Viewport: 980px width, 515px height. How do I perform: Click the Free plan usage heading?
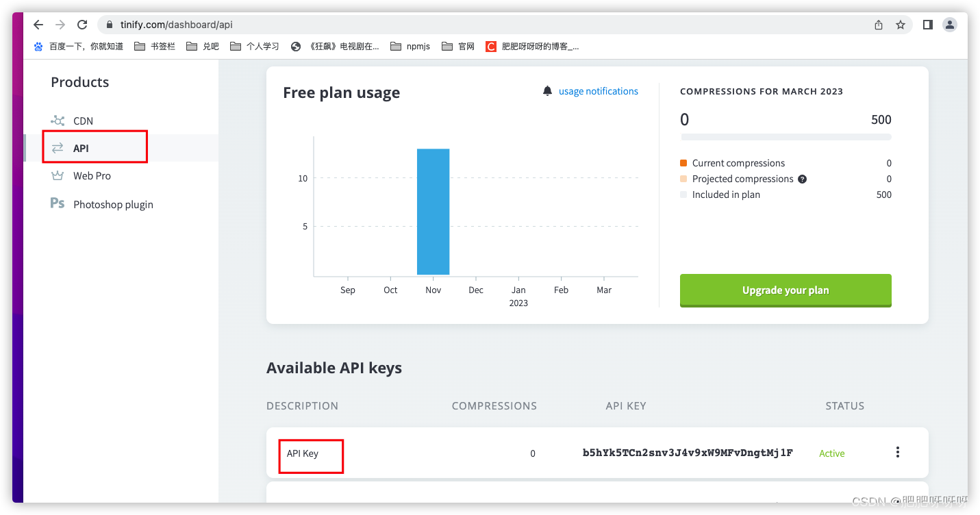point(341,92)
